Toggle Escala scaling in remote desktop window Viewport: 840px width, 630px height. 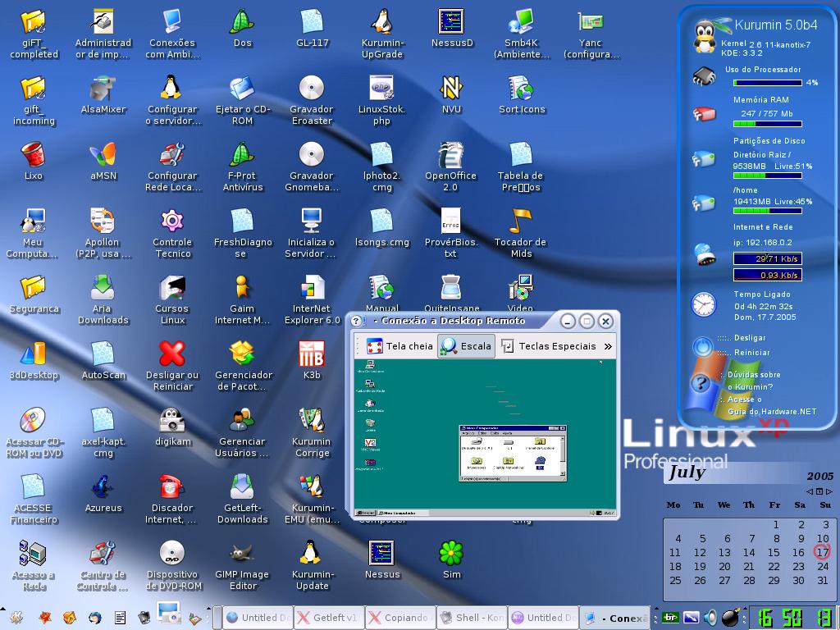(x=466, y=346)
